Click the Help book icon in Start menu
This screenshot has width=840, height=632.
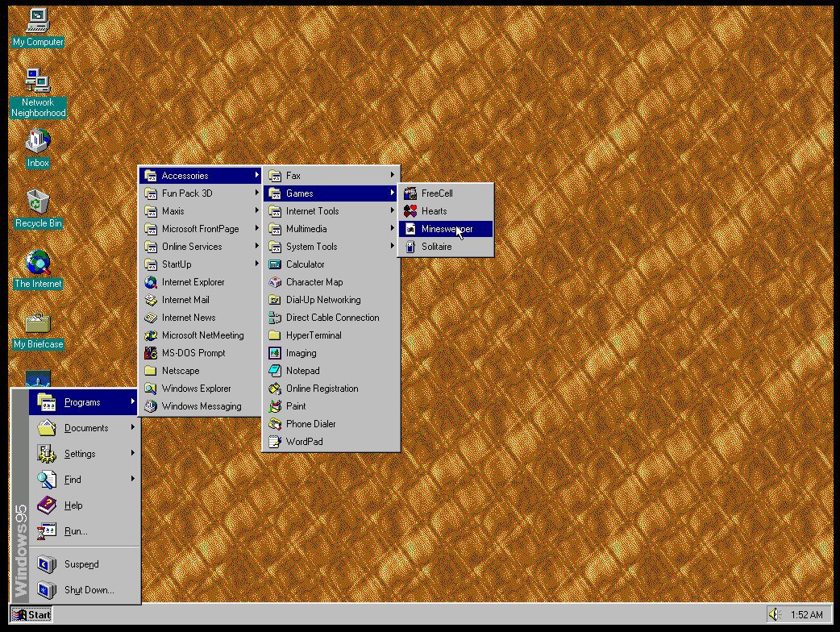pos(47,505)
